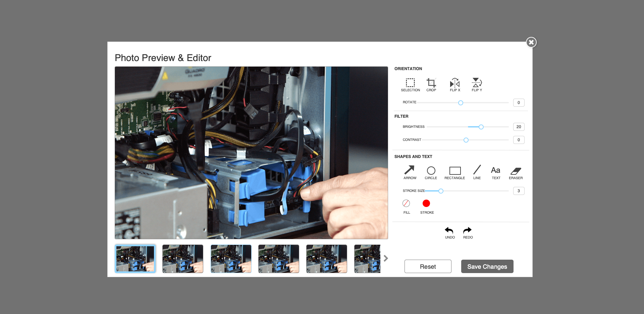Select the Line drawing tool
Image resolution: width=644 pixels, height=314 pixels.
(477, 172)
